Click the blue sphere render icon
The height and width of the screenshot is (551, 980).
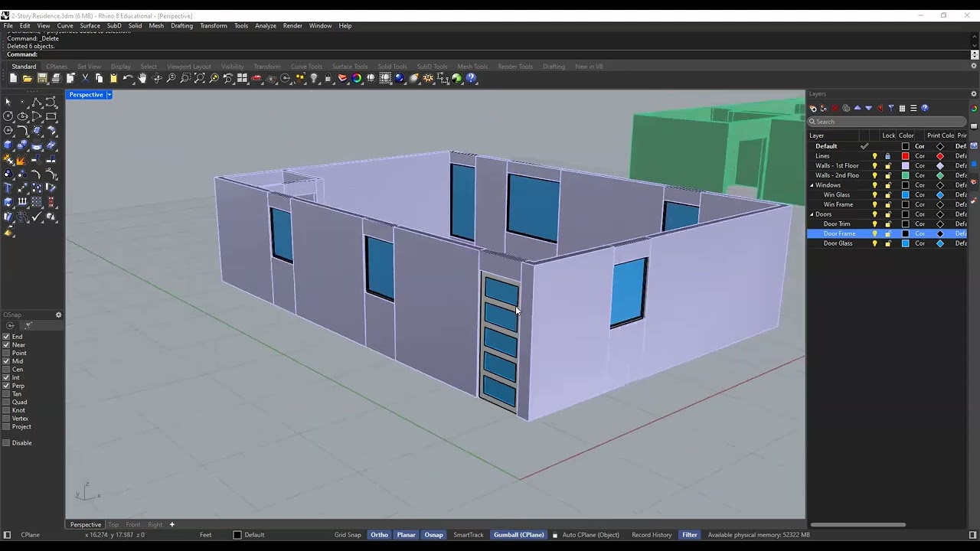(x=399, y=78)
